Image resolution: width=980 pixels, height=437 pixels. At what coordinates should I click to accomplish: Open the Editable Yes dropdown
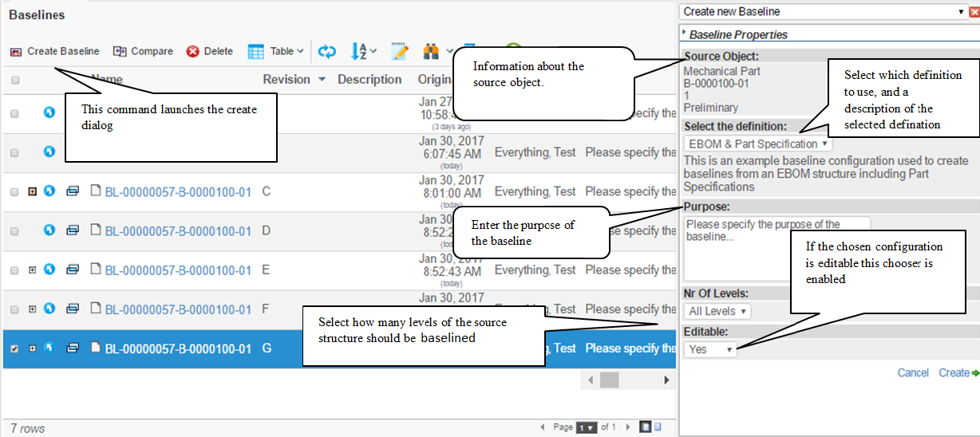click(x=709, y=349)
